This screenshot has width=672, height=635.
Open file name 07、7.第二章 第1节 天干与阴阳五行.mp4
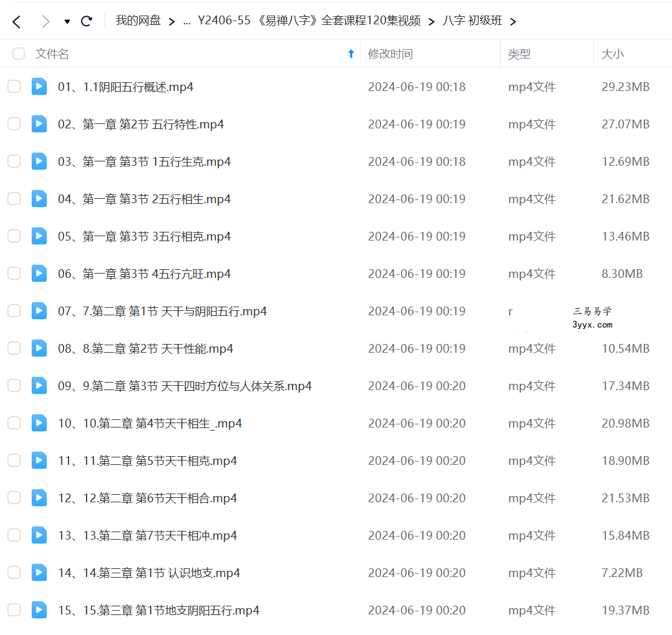tap(163, 312)
